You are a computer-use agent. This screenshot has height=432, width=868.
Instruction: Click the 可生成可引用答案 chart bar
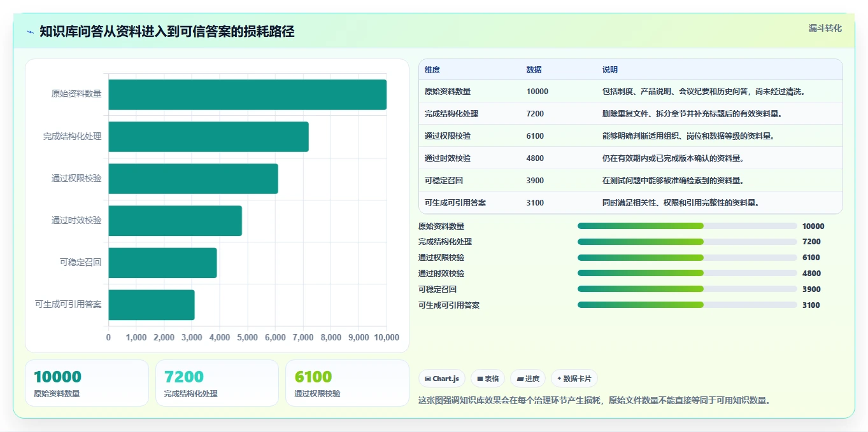tap(152, 305)
